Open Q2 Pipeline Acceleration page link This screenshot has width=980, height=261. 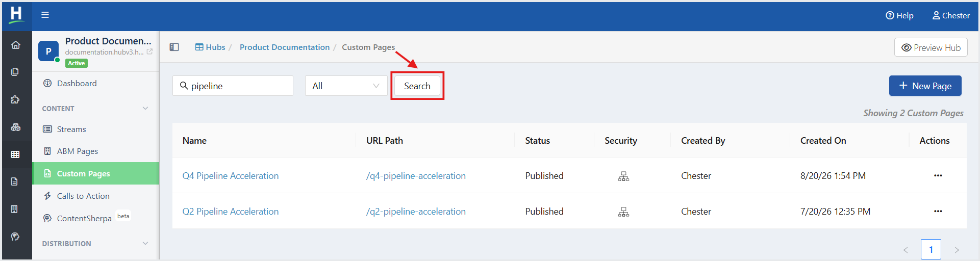tap(231, 211)
